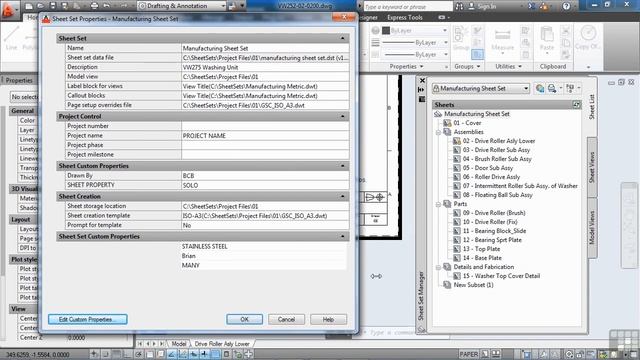This screenshot has width=640, height=360.
Task: Collapse the Sheet Creation section
Action: tap(342, 196)
